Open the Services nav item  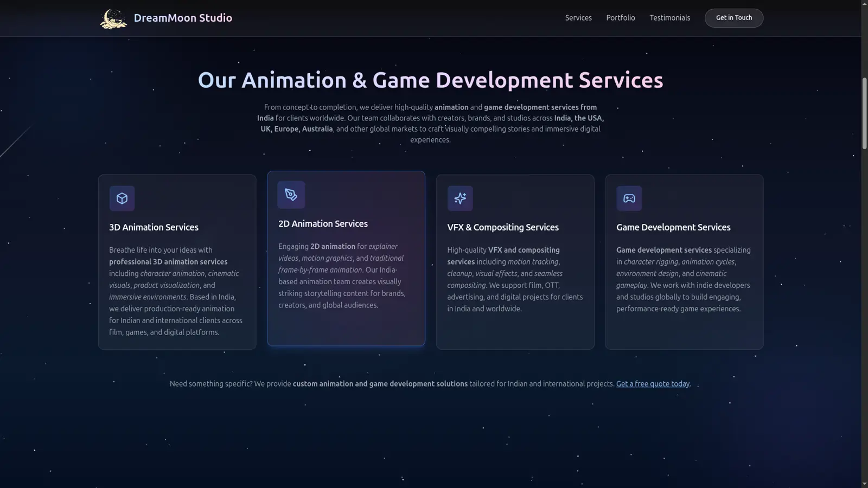[578, 18]
